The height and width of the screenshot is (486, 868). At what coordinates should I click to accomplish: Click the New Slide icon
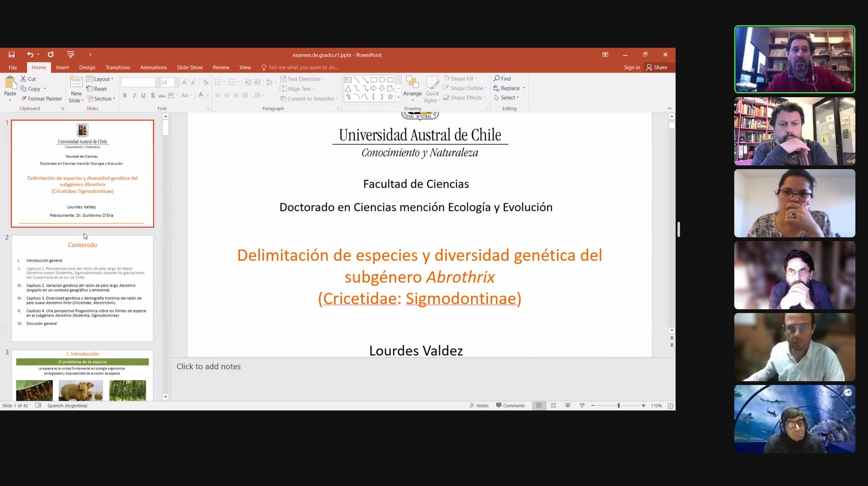76,82
